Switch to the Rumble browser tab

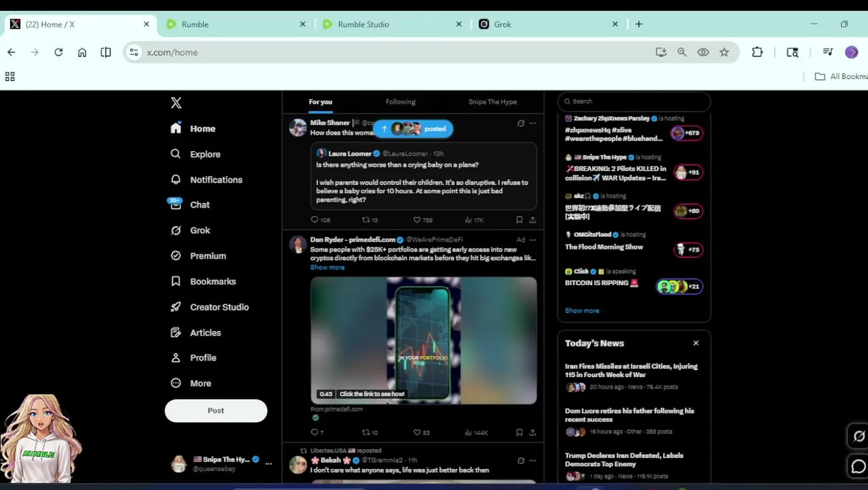click(236, 24)
